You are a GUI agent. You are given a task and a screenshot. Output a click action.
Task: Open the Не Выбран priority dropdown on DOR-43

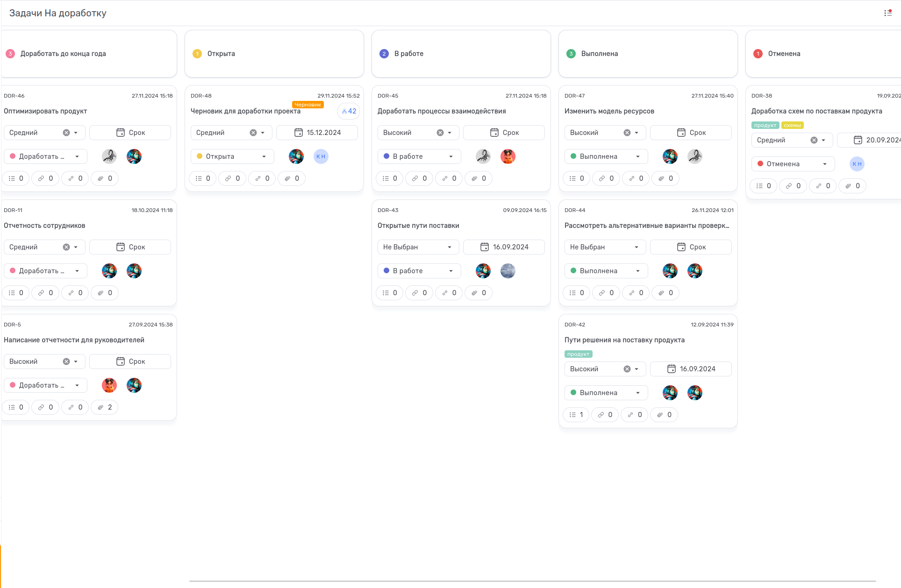tap(418, 247)
